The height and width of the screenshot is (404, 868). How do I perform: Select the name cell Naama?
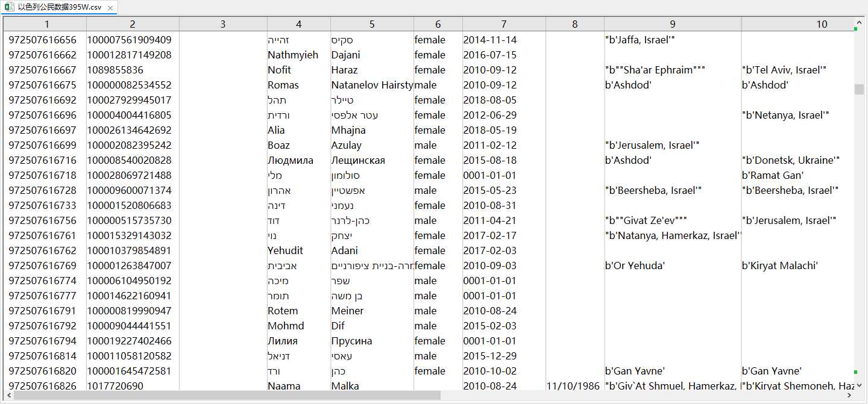tap(284, 386)
